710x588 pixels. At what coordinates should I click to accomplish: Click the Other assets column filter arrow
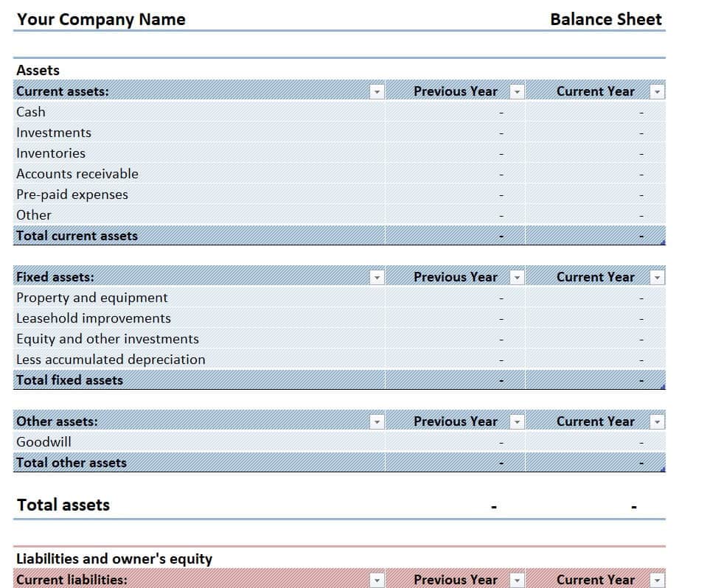tap(377, 422)
